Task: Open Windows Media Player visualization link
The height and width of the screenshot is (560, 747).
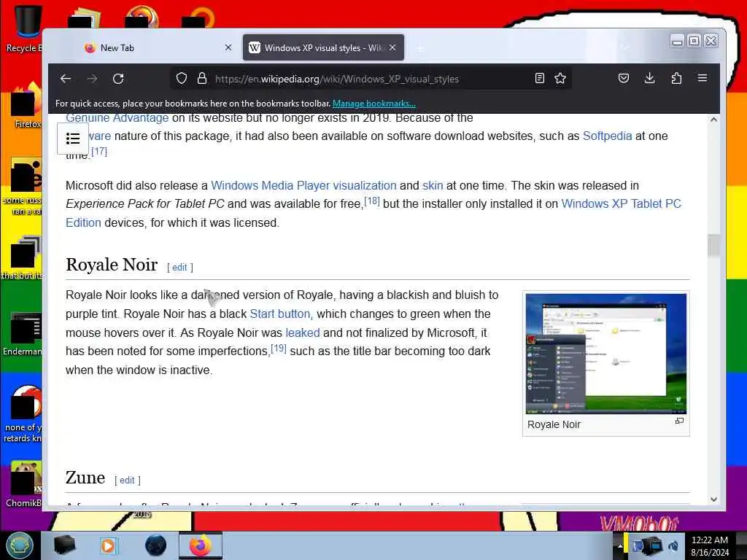Action: point(303,185)
